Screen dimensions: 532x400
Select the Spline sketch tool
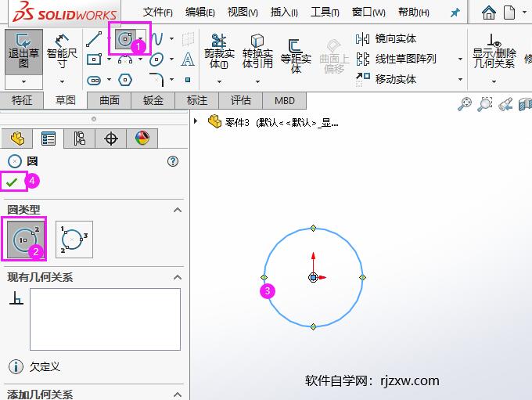(156, 39)
